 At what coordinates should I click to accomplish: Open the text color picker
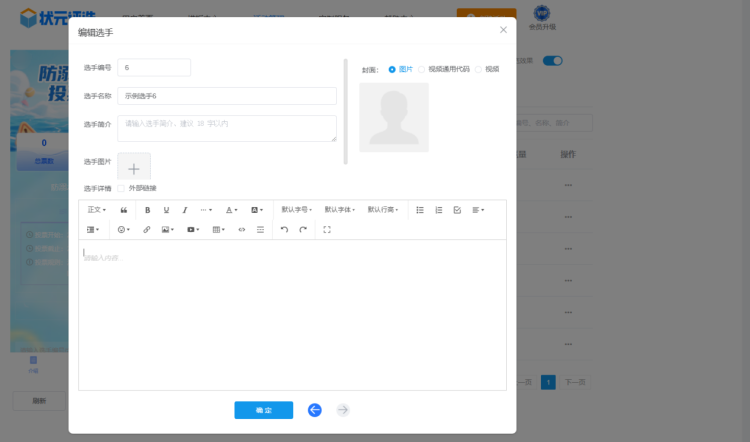tap(231, 210)
